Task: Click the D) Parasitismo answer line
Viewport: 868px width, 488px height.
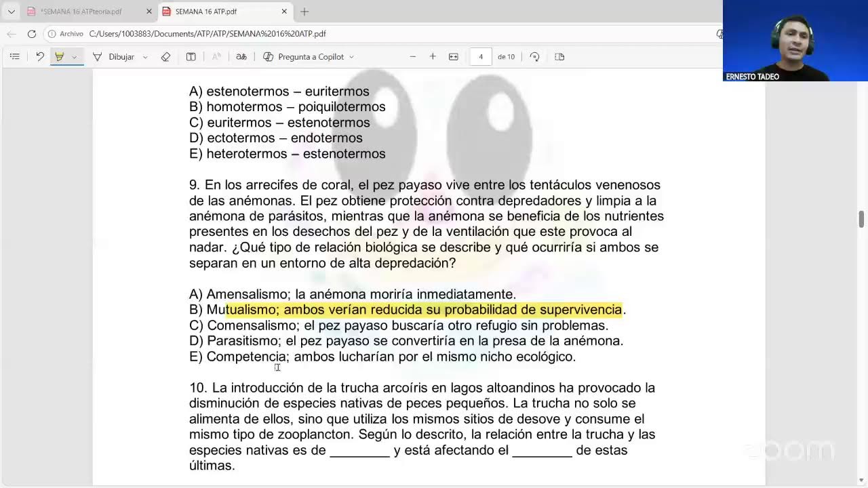Action: (406, 341)
